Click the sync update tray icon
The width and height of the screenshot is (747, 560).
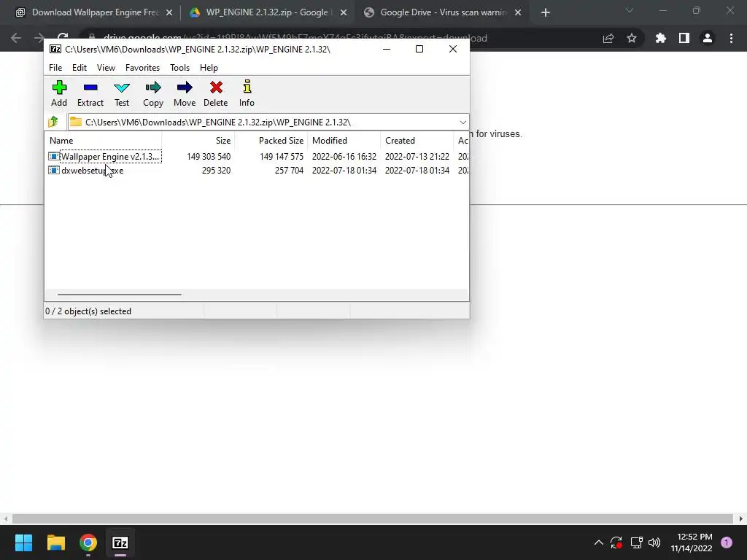tap(616, 542)
